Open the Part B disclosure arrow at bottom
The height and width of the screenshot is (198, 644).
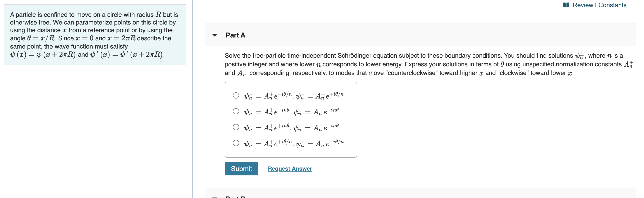coord(215,197)
